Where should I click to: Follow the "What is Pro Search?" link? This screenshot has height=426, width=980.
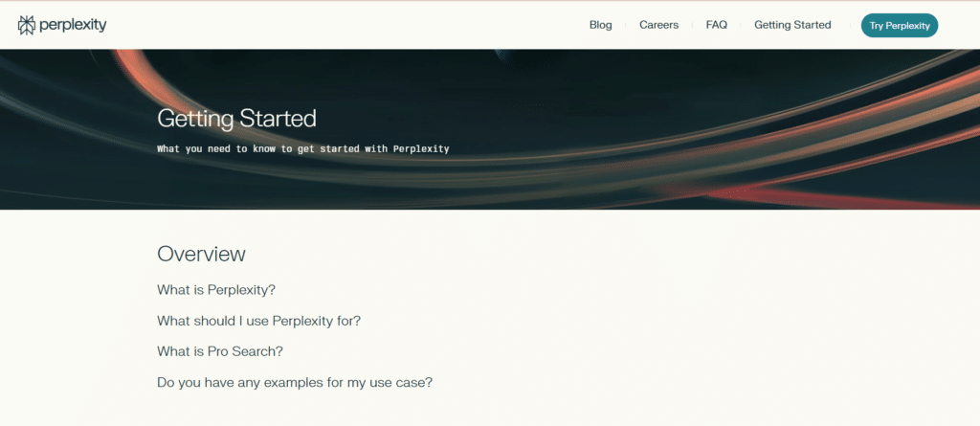[220, 351]
